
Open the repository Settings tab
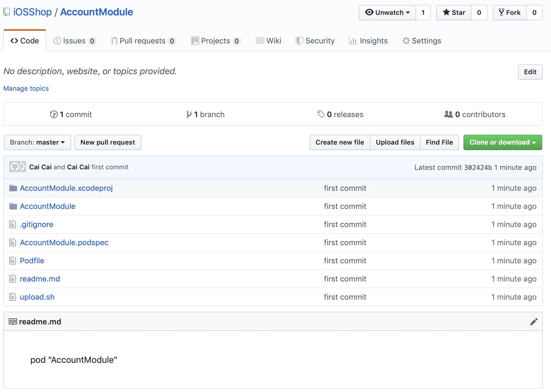click(x=422, y=41)
